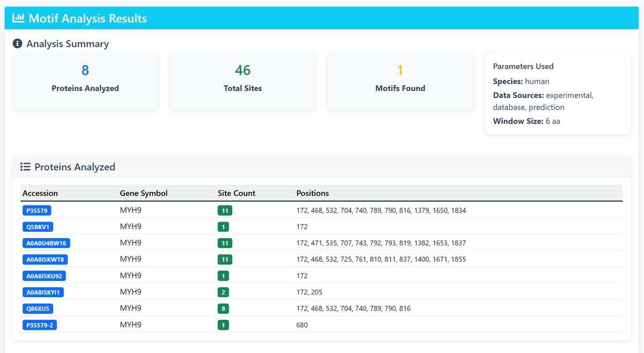644x353 pixels.
Task: Open the Q5BKV1 accession link
Action: click(x=38, y=226)
